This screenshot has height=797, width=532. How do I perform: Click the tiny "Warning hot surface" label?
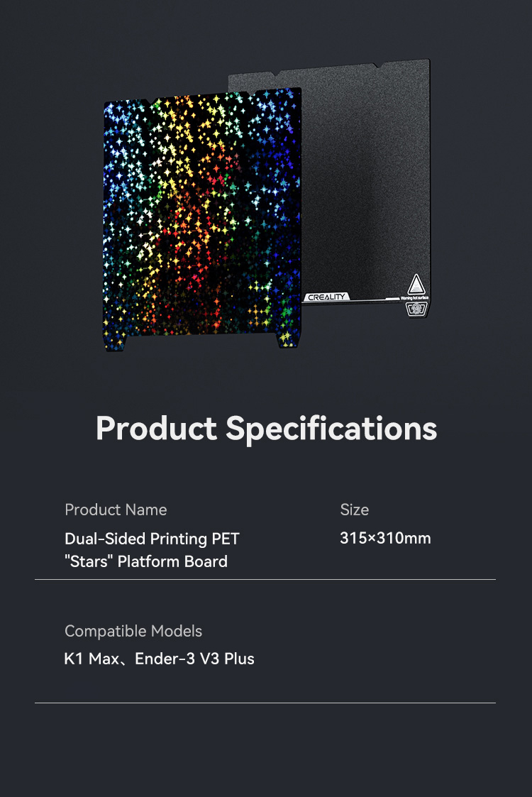coord(415,298)
